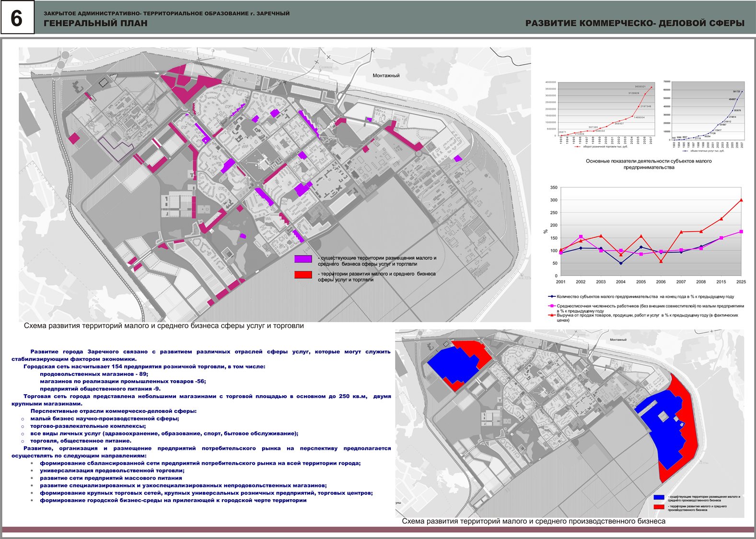
Task: Click the Монтажный label on the upper map
Action: (386, 75)
